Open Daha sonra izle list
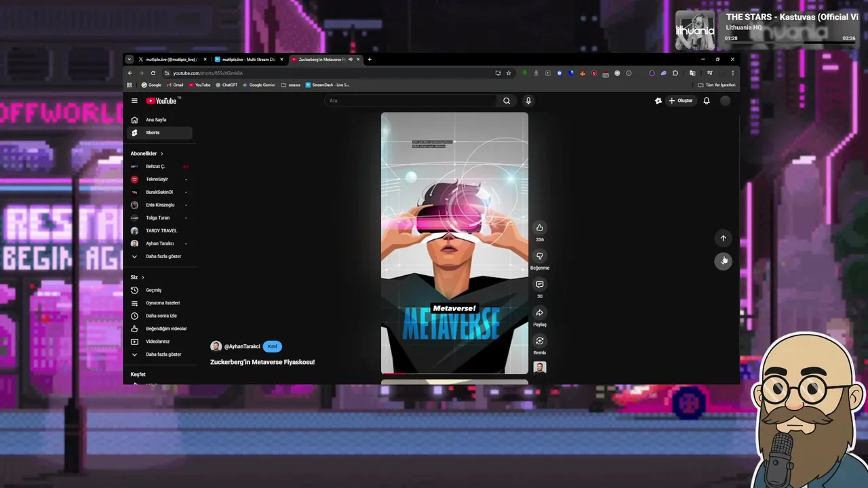 [160, 316]
